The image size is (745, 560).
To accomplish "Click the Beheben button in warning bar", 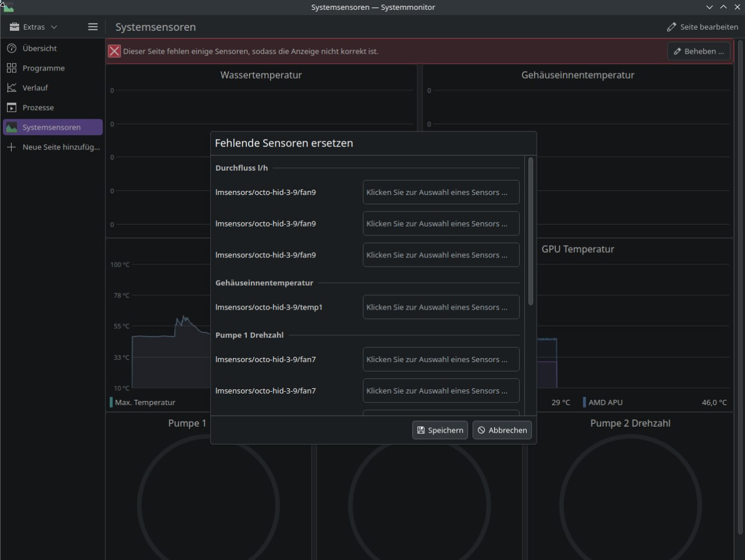I will pyautogui.click(x=698, y=51).
